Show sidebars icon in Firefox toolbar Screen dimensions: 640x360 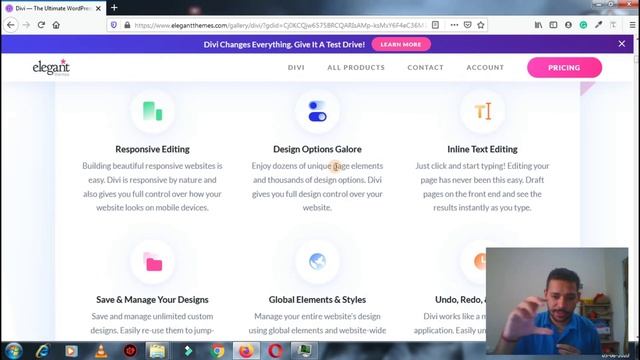point(553,25)
